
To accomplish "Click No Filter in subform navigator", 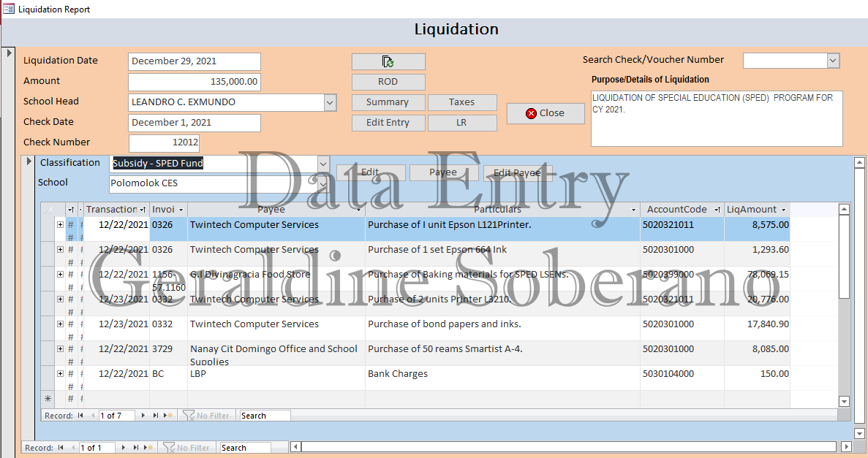I will 206,416.
